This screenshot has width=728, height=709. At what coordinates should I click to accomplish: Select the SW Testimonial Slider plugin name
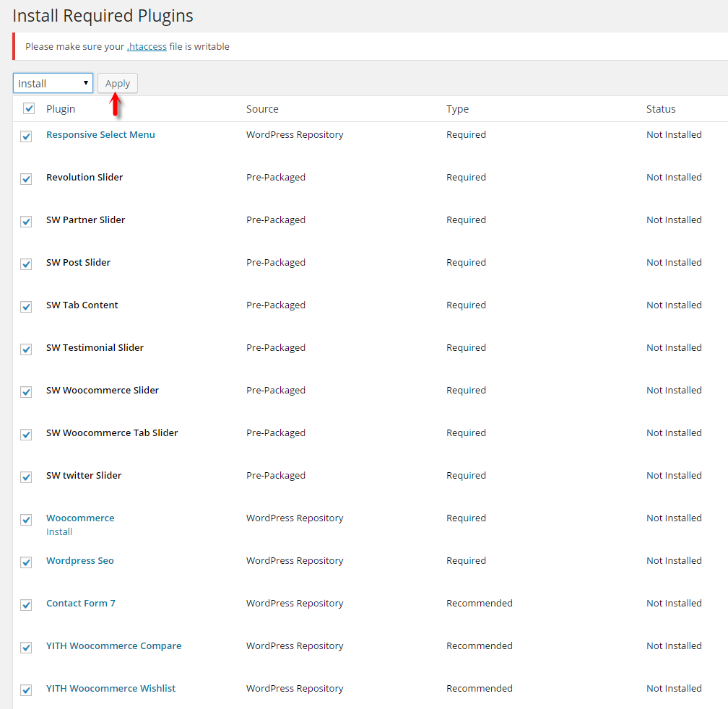95,347
